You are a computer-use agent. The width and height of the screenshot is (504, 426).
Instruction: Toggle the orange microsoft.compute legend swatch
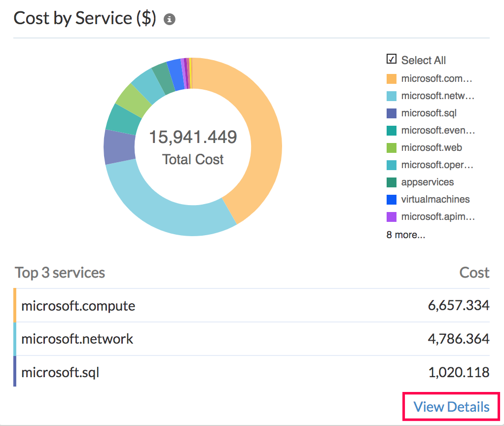pos(392,78)
